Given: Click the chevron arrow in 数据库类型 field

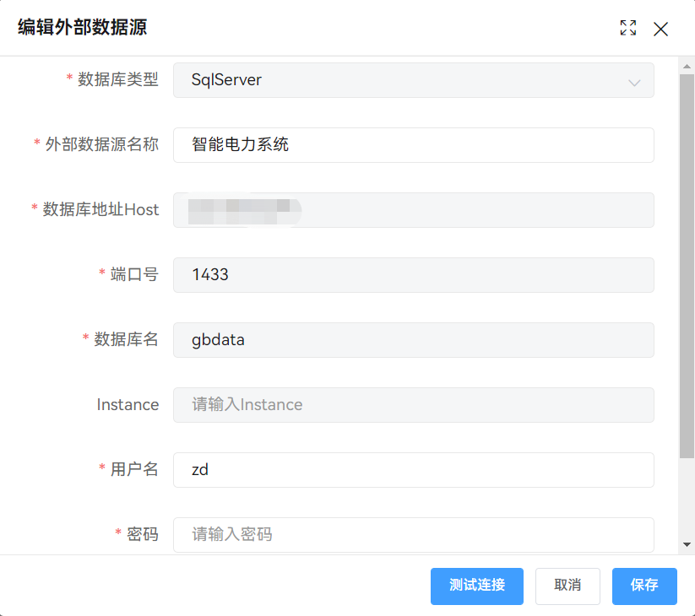Looking at the screenshot, I should click(x=634, y=82).
